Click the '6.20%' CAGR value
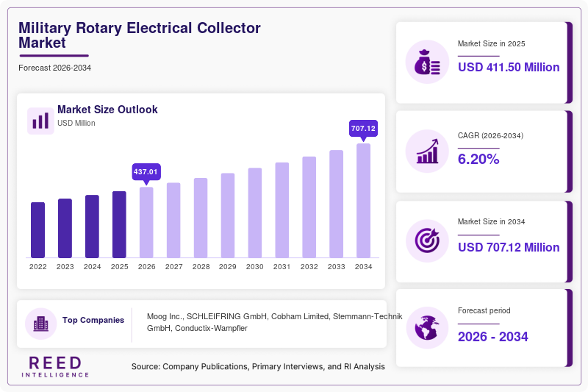This screenshot has height=392, width=588. click(478, 159)
